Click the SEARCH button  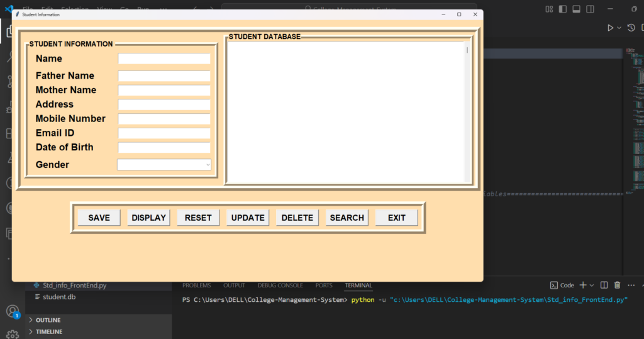tap(347, 218)
